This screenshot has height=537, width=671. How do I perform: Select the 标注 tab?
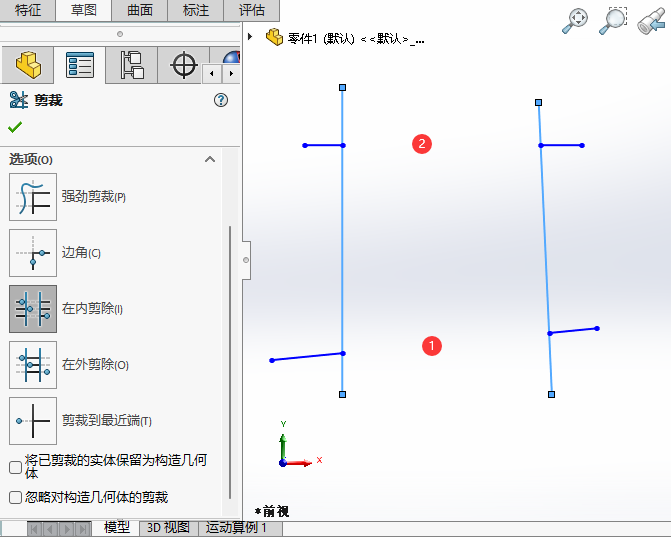pos(196,10)
